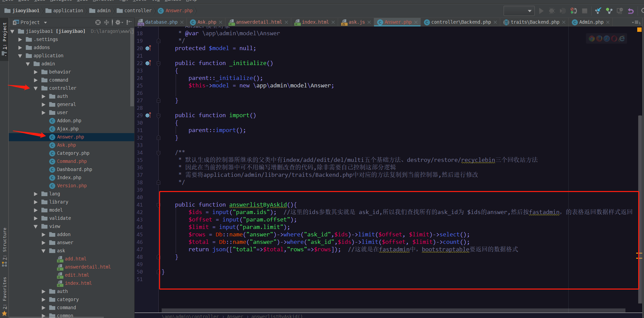
Task: Toggle the Structure tool window button
Action: 4,247
